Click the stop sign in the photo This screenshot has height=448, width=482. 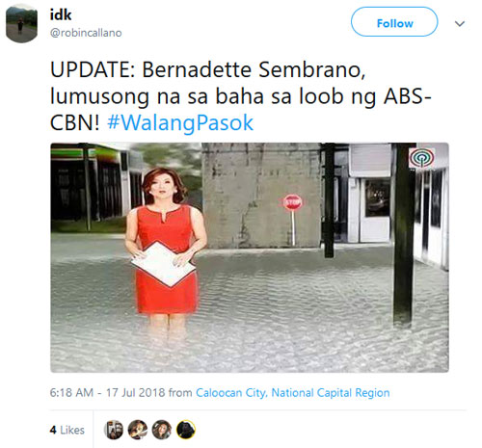click(293, 202)
